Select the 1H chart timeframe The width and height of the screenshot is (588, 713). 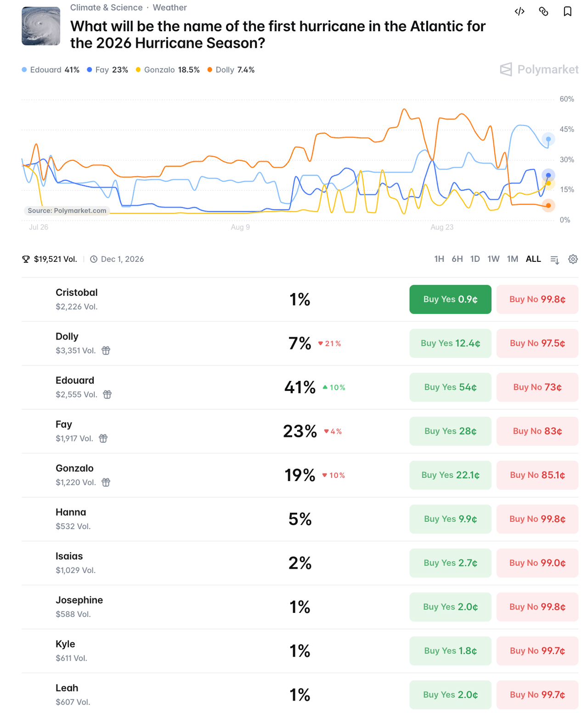coord(439,259)
